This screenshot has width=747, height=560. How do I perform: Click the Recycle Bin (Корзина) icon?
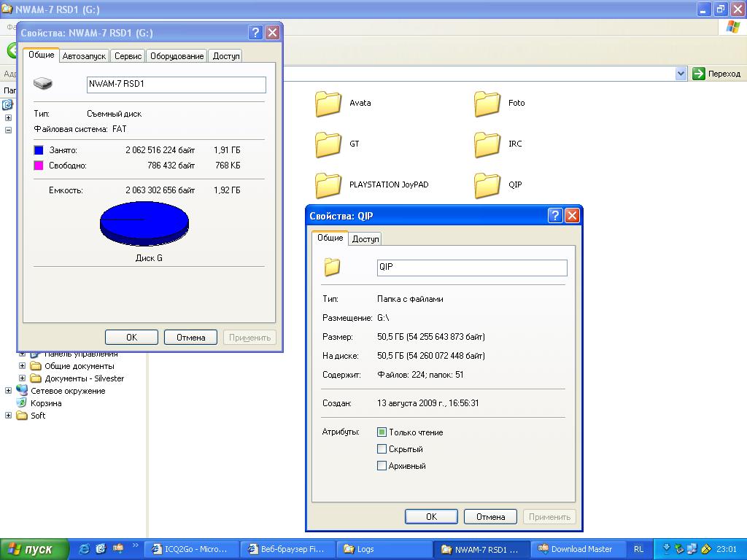click(x=22, y=403)
